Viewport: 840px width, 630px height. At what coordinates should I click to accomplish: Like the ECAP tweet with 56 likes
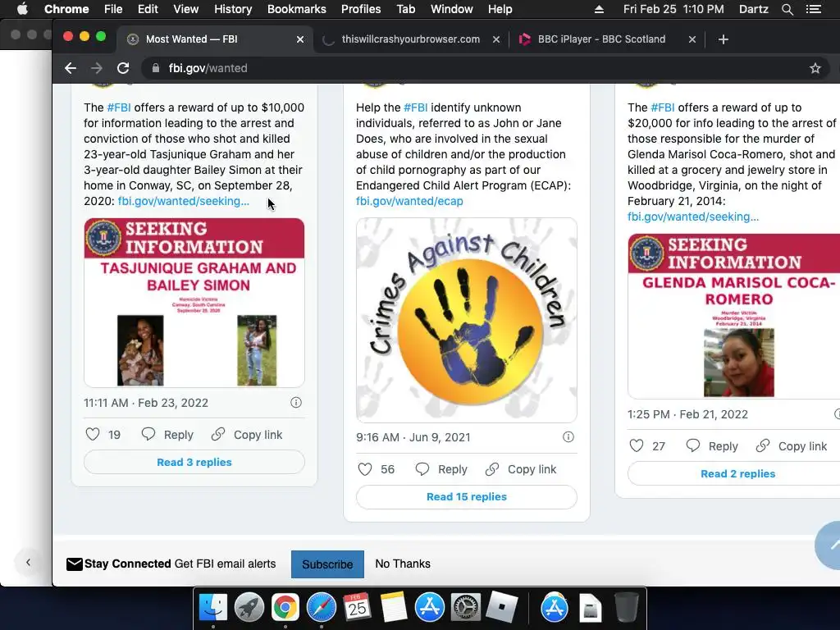pos(365,469)
